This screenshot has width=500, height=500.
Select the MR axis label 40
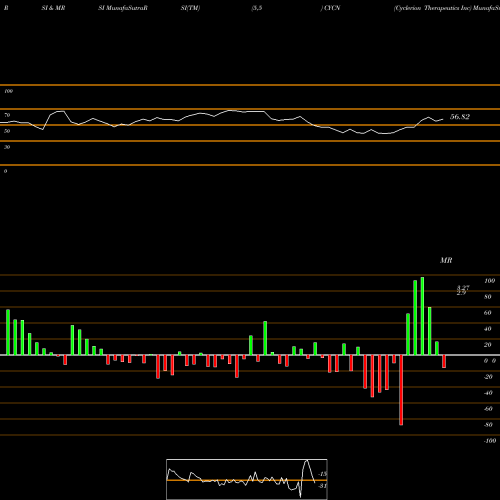(x=488, y=329)
